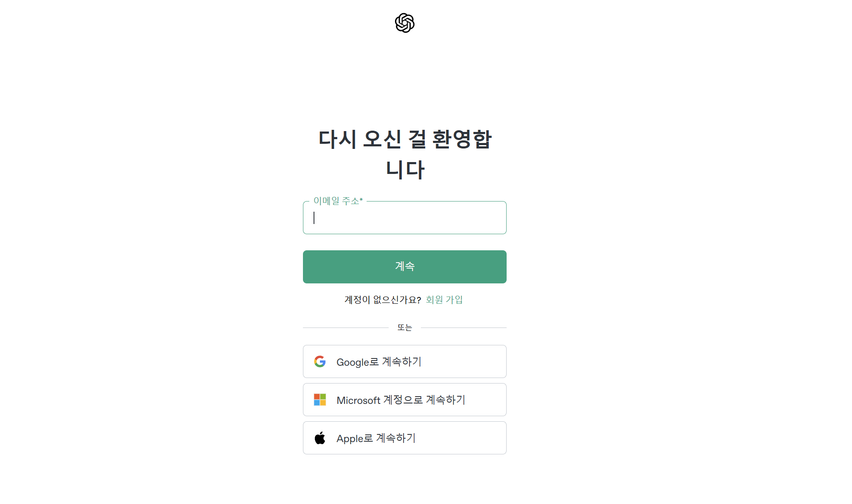Choose the Apple로 계속하기 button
This screenshot has height=504, width=852.
click(x=404, y=438)
